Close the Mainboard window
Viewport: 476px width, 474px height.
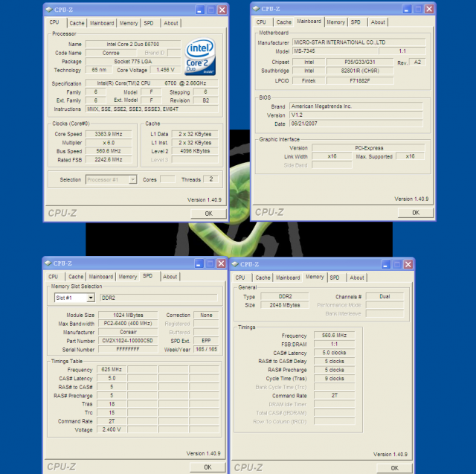coord(429,9)
